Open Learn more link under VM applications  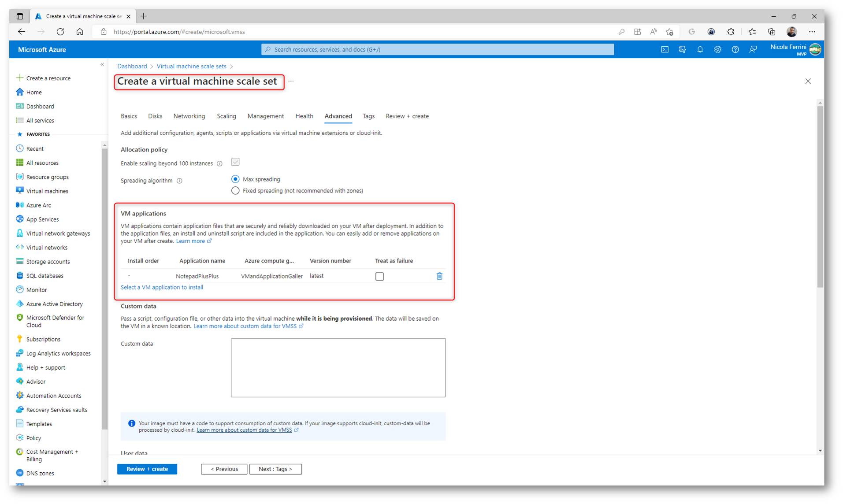[x=193, y=241]
